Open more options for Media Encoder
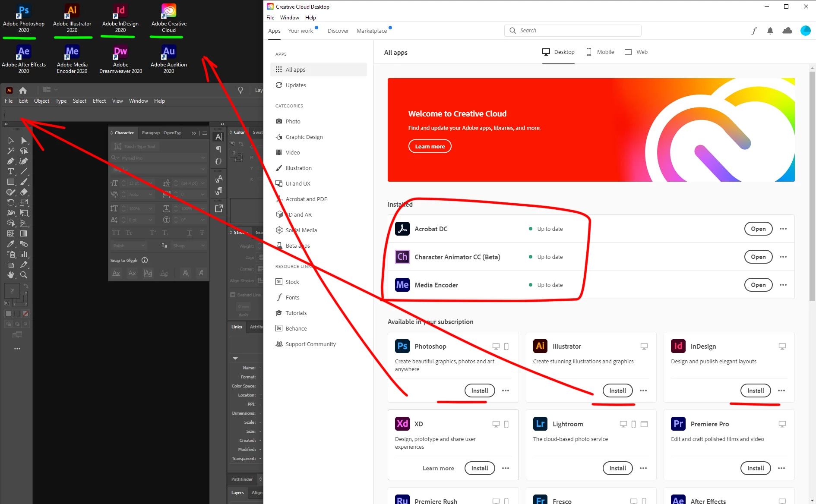 [x=783, y=285]
